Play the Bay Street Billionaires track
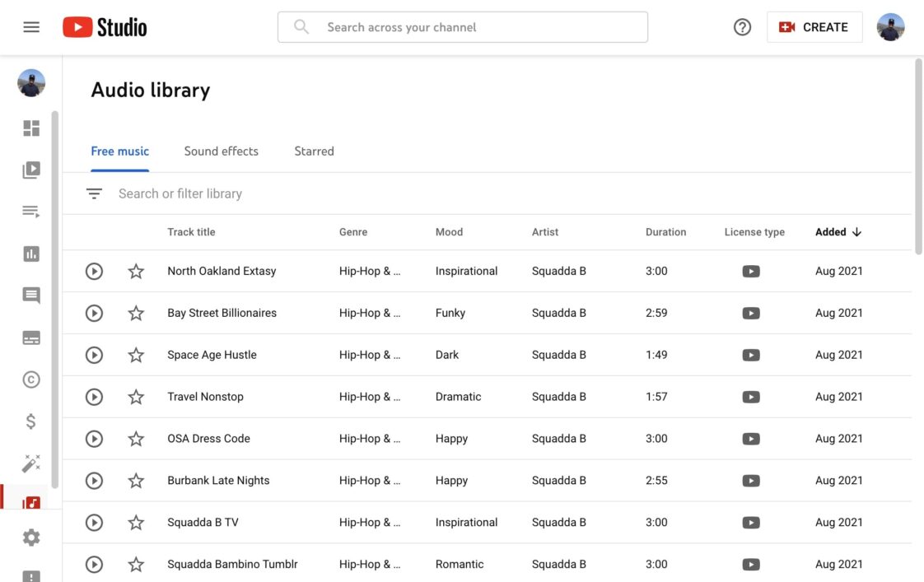 click(93, 312)
